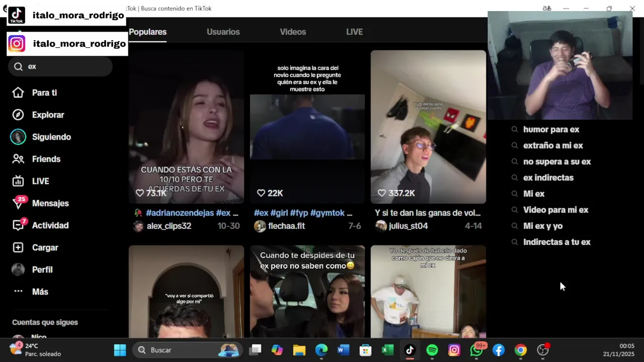Select suggestion Mi ex y yo
The height and width of the screenshot is (362, 644).
click(x=543, y=226)
